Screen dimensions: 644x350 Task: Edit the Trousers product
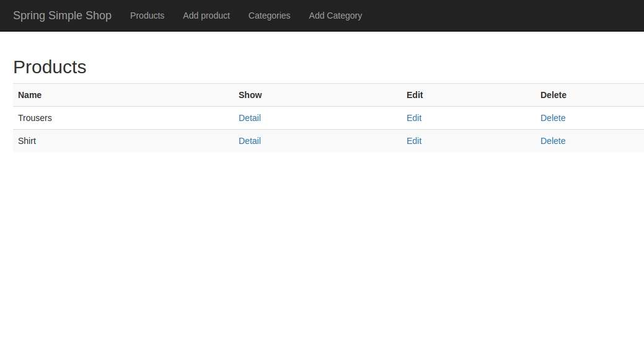tap(414, 118)
